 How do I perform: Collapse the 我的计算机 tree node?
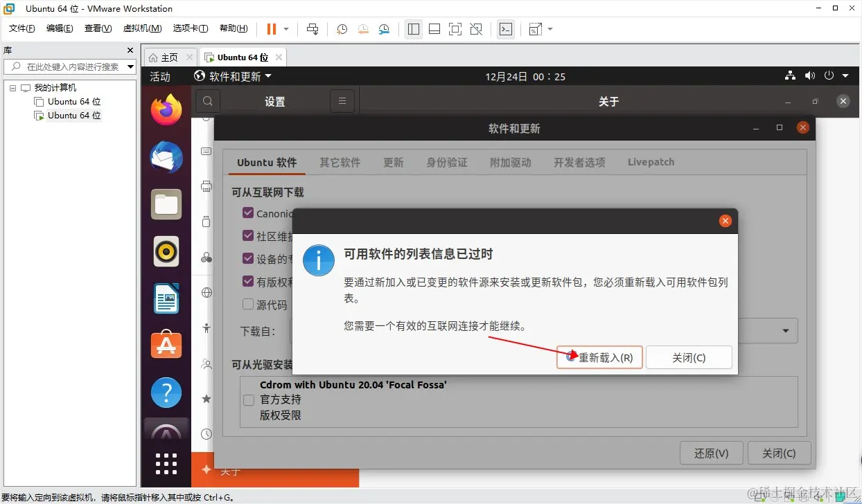[x=12, y=88]
